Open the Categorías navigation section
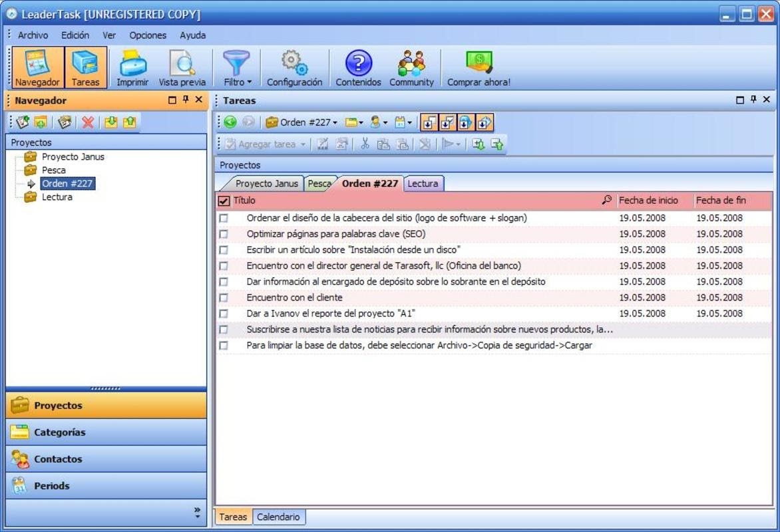 click(x=106, y=432)
